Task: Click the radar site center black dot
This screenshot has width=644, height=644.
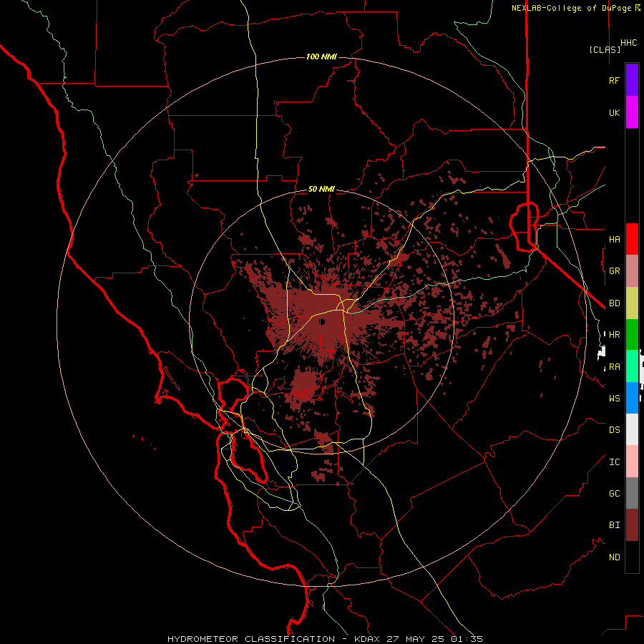Action: point(323,322)
